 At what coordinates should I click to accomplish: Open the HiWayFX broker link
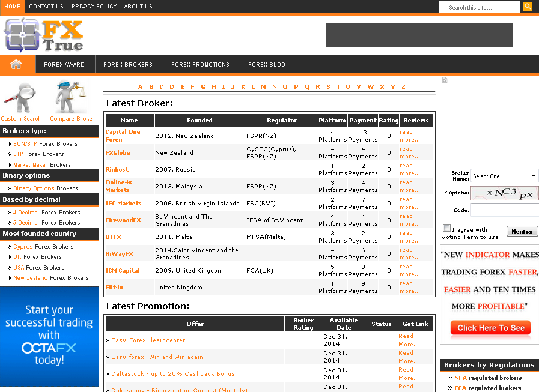pyautogui.click(x=119, y=253)
